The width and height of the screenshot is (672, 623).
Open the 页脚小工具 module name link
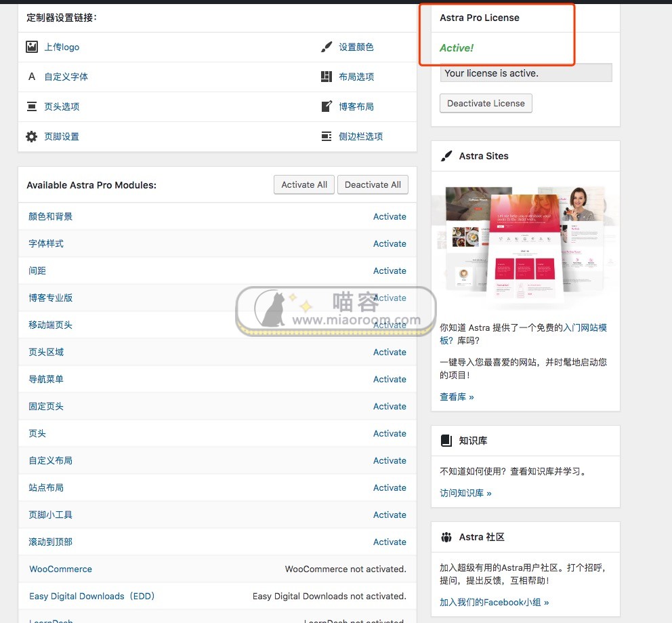tap(51, 515)
